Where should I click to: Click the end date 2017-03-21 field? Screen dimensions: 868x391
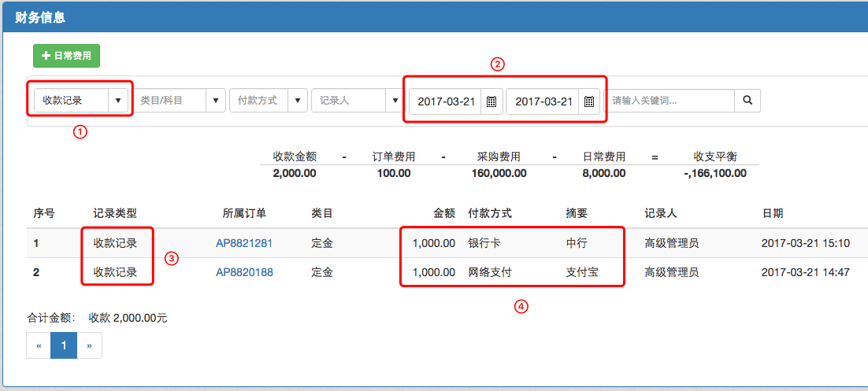point(543,101)
